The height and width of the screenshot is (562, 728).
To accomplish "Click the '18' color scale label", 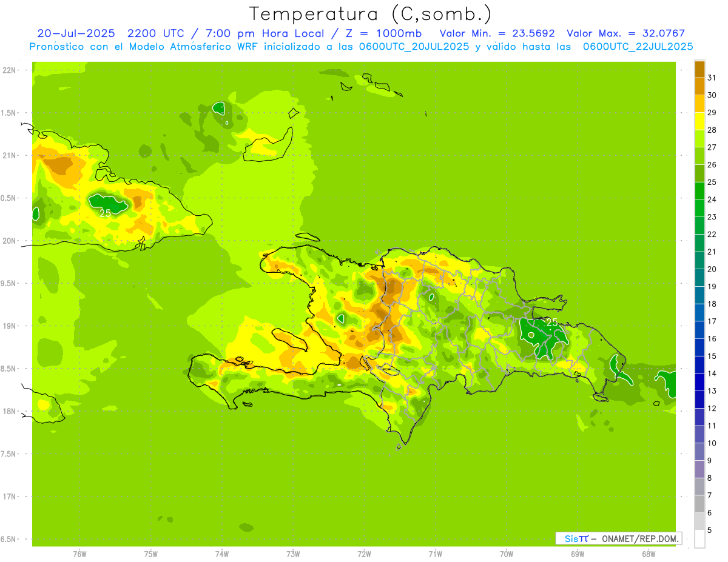I will (712, 304).
